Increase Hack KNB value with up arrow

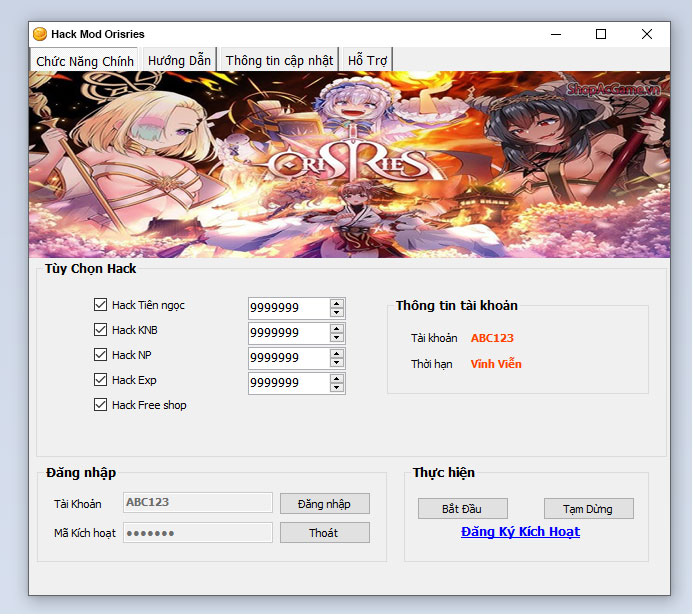(337, 328)
